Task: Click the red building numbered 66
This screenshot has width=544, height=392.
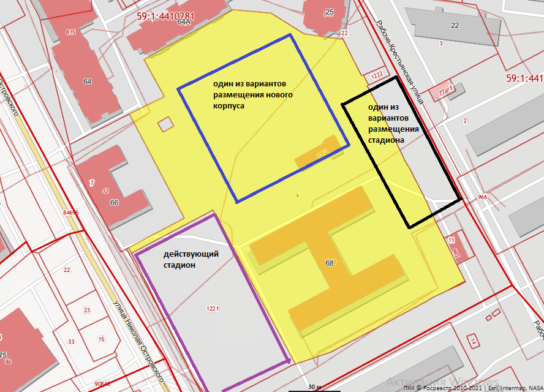Action: point(113,202)
